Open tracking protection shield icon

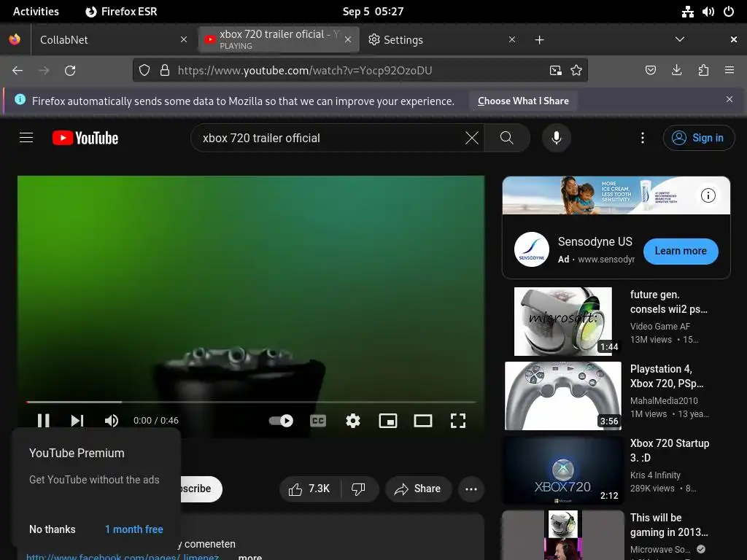pos(144,71)
